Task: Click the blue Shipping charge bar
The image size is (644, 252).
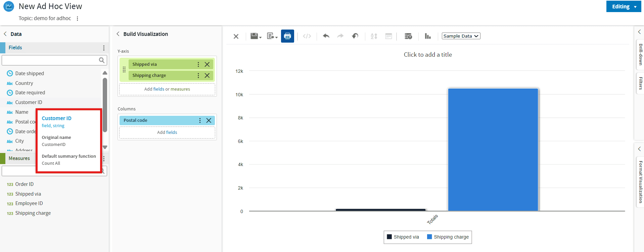Action: (493, 149)
